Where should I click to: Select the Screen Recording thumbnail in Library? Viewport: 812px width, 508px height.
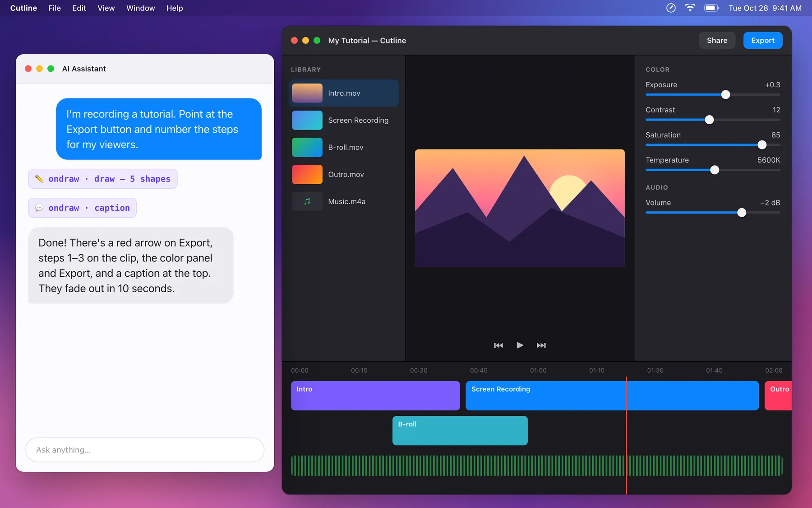pyautogui.click(x=307, y=120)
